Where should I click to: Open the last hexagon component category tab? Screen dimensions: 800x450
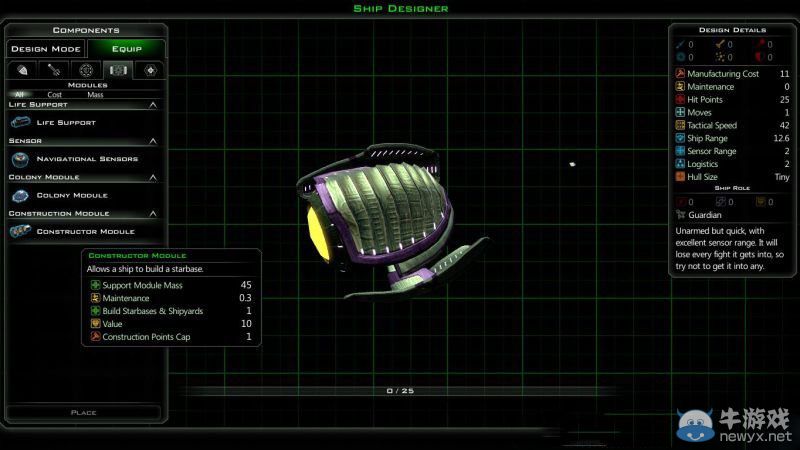150,70
